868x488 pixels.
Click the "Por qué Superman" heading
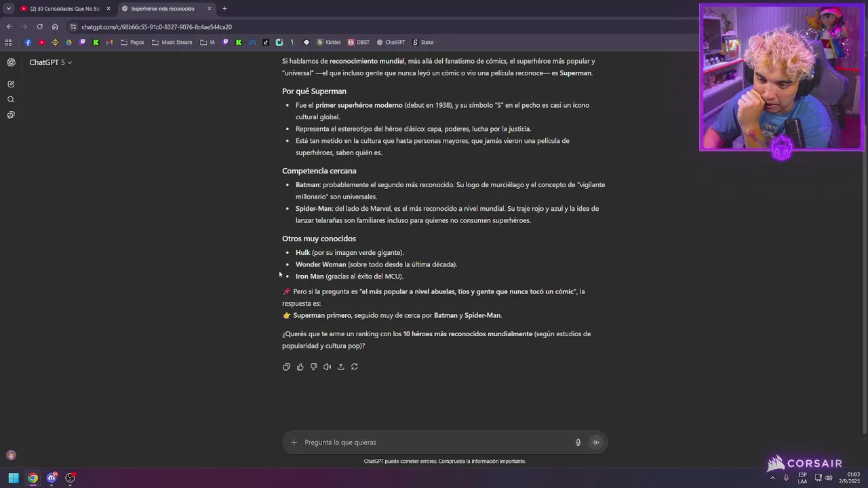pos(314,91)
